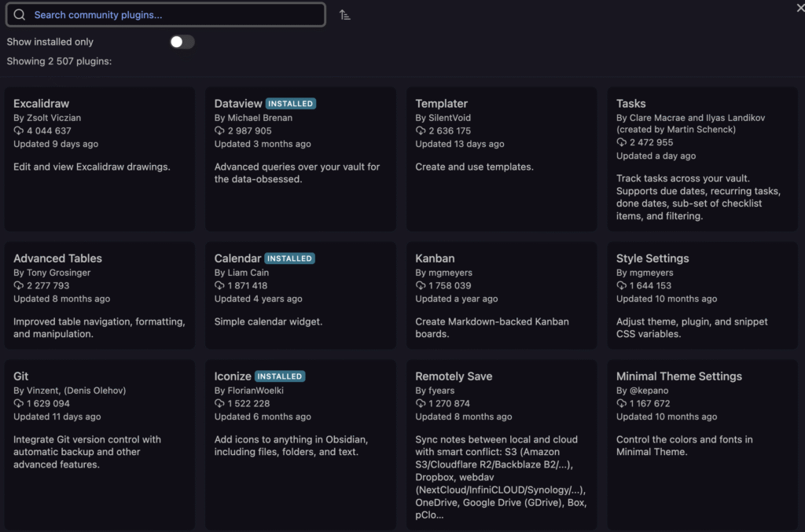This screenshot has height=532, width=805.
Task: Click 'Updated 11 days ago' on Git
Action: (57, 417)
